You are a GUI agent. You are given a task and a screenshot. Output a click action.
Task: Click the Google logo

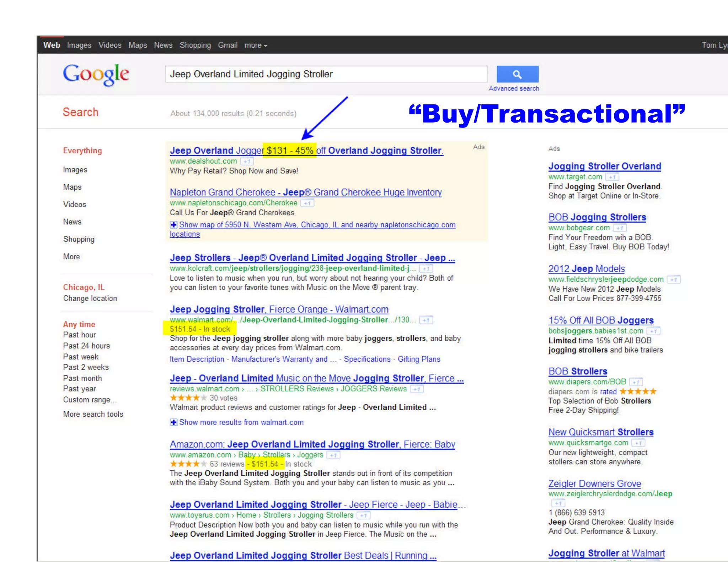(x=96, y=74)
